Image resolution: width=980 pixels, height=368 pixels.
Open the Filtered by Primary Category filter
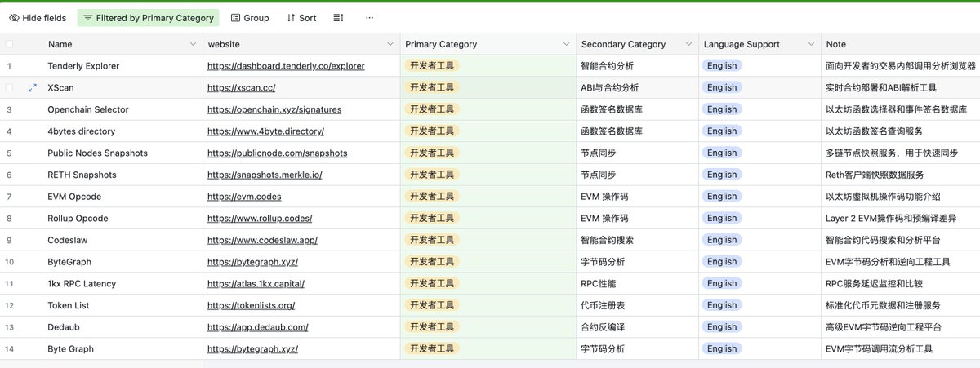point(149,17)
